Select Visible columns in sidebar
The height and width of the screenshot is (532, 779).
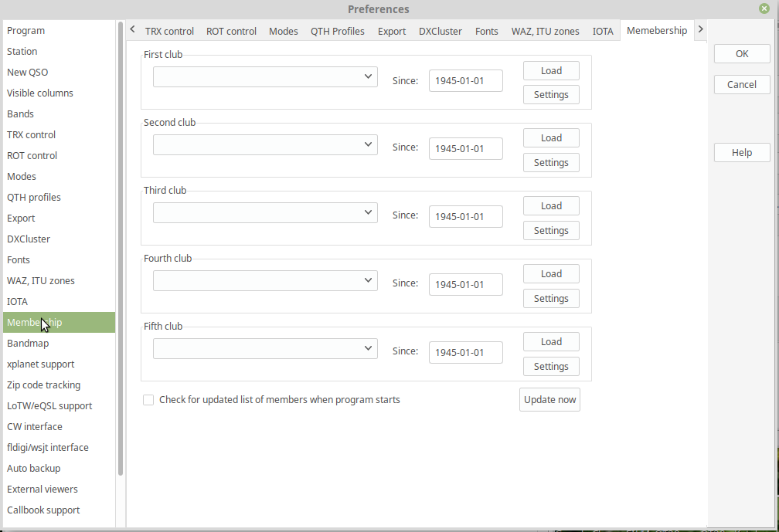click(59, 93)
